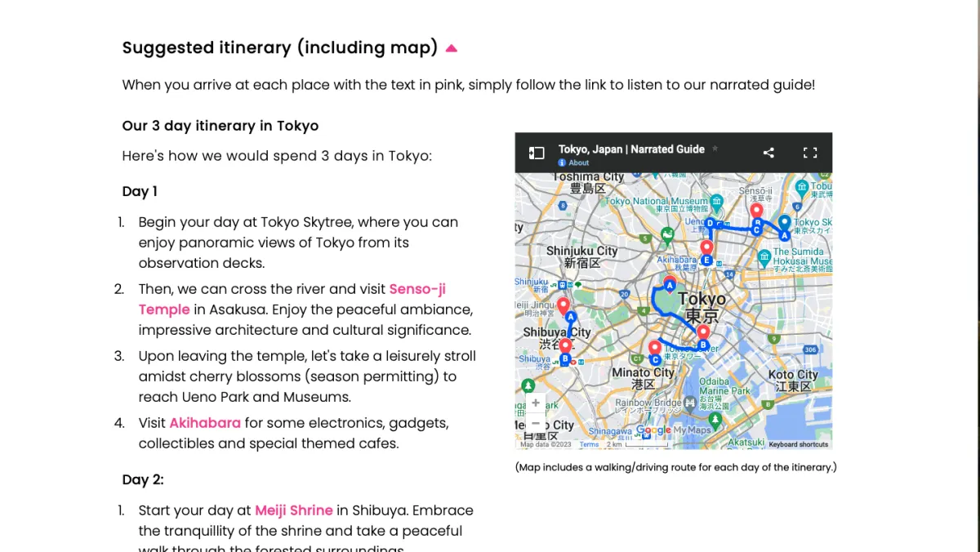Click the Ueno Park and Museums step text

[307, 376]
